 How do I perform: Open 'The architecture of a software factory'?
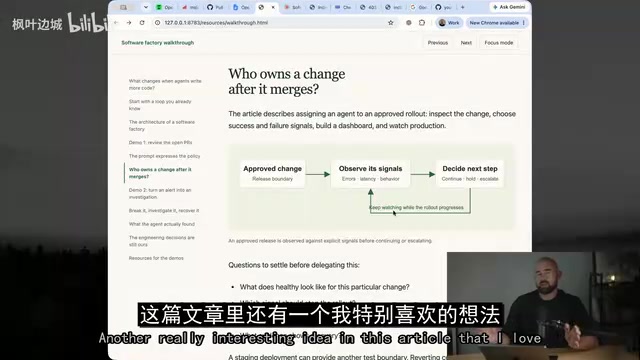tap(162, 125)
